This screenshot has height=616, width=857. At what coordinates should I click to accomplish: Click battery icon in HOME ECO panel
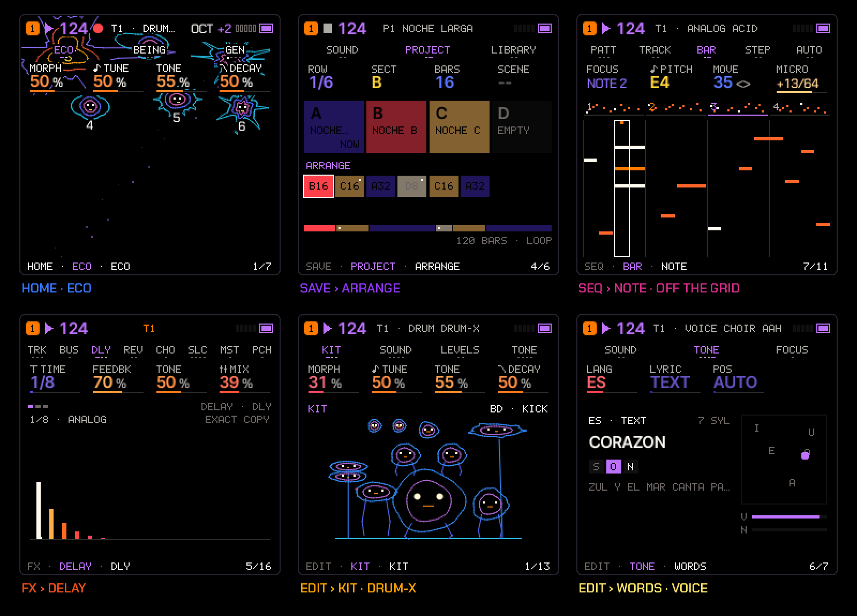(266, 28)
